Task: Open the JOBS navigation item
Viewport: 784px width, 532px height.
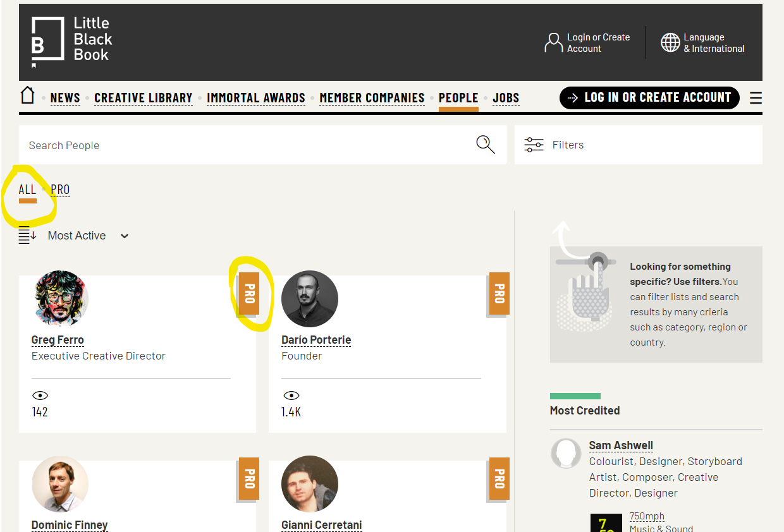Action: coord(506,98)
